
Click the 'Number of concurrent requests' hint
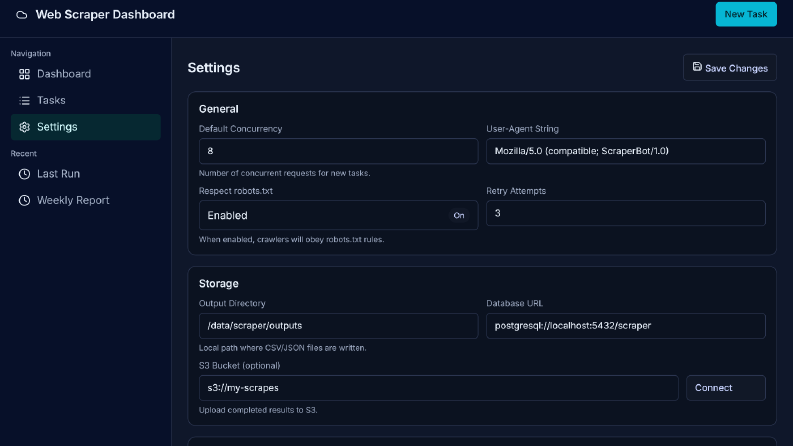coord(284,173)
